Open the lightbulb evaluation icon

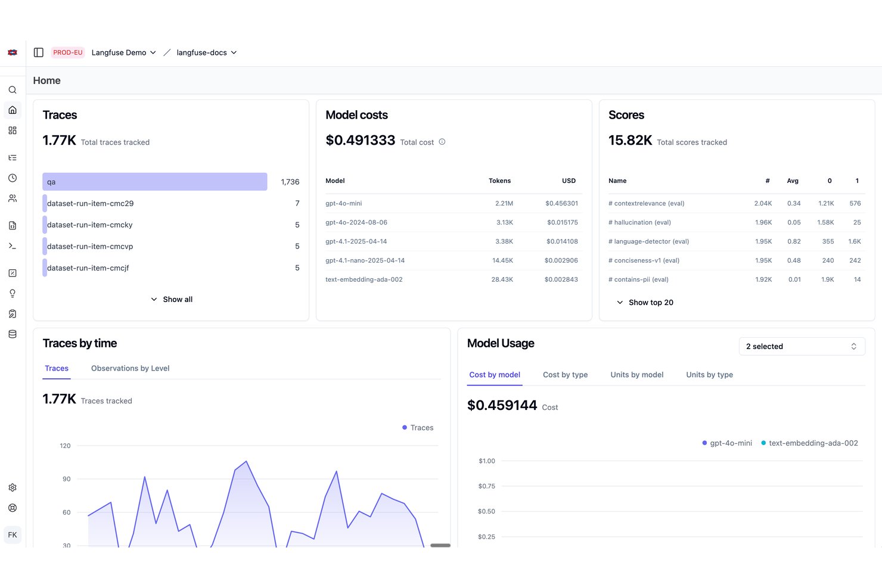tap(13, 294)
